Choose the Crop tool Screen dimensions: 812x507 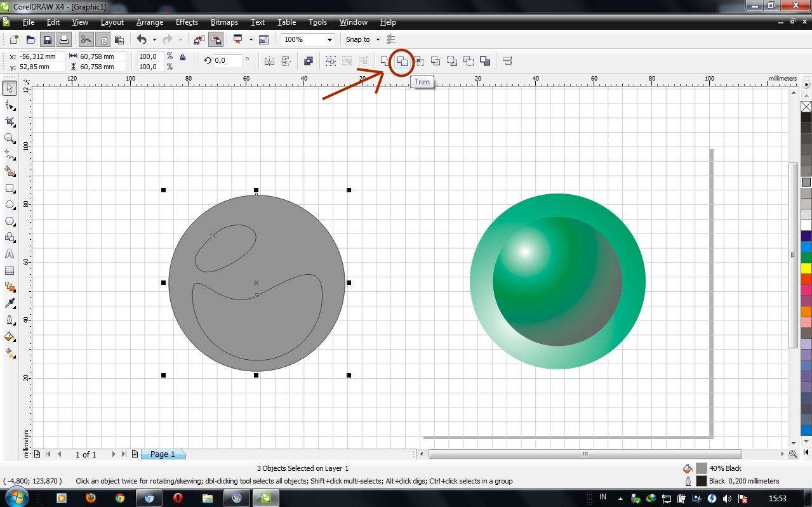click(x=10, y=121)
